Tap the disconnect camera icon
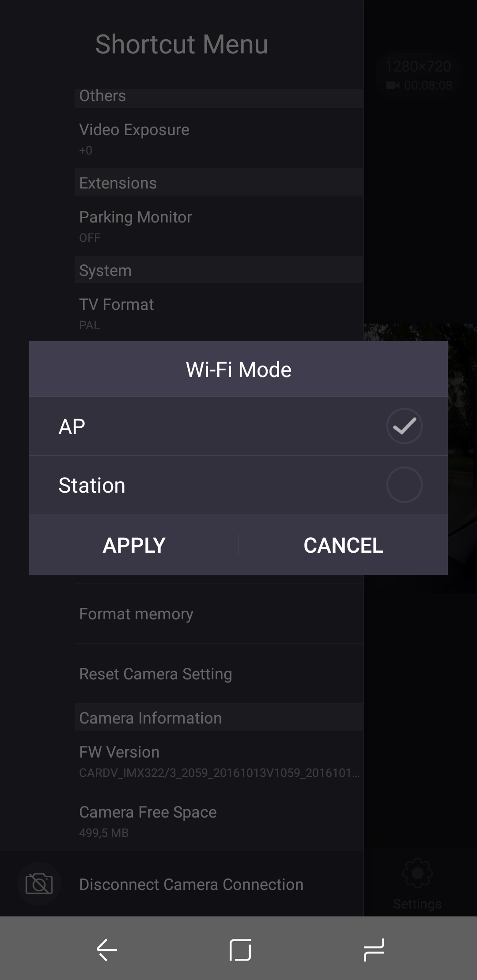 pyautogui.click(x=39, y=884)
